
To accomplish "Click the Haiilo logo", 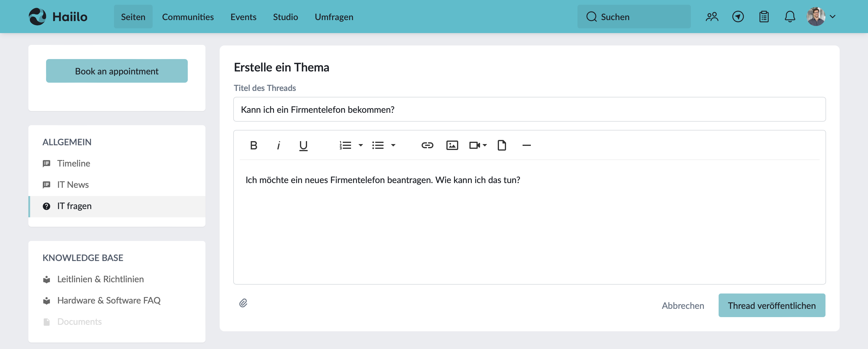I will [58, 17].
